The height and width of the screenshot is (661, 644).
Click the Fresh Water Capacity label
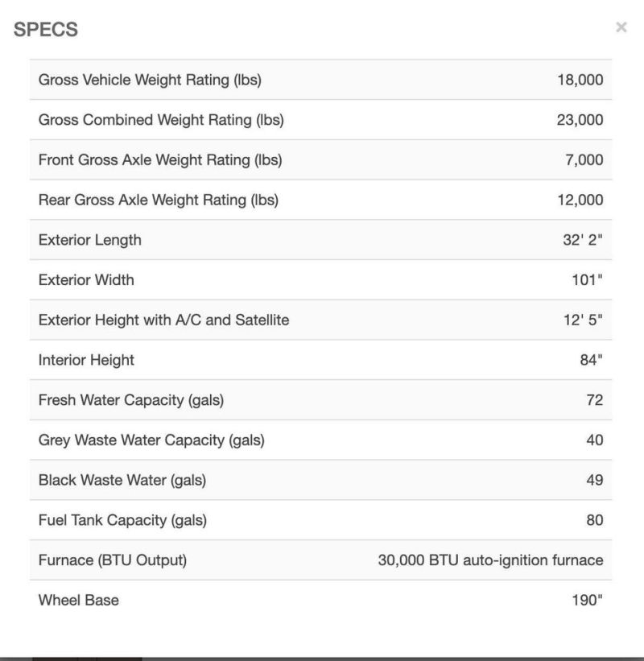[x=131, y=400]
